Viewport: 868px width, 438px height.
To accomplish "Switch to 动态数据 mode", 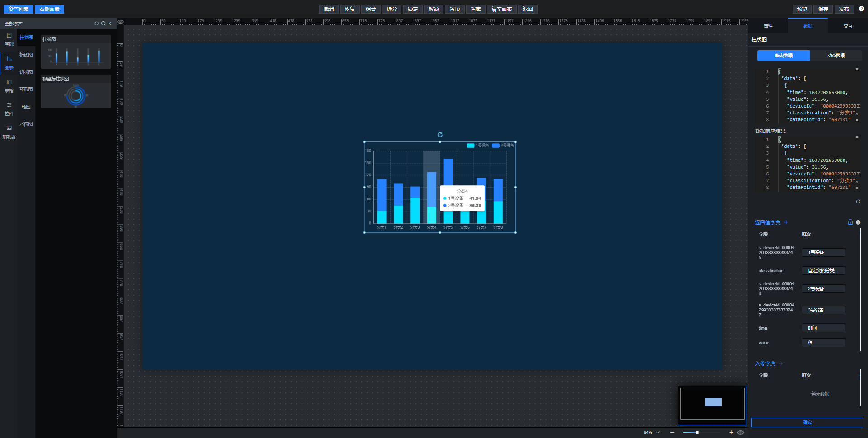I will (836, 56).
